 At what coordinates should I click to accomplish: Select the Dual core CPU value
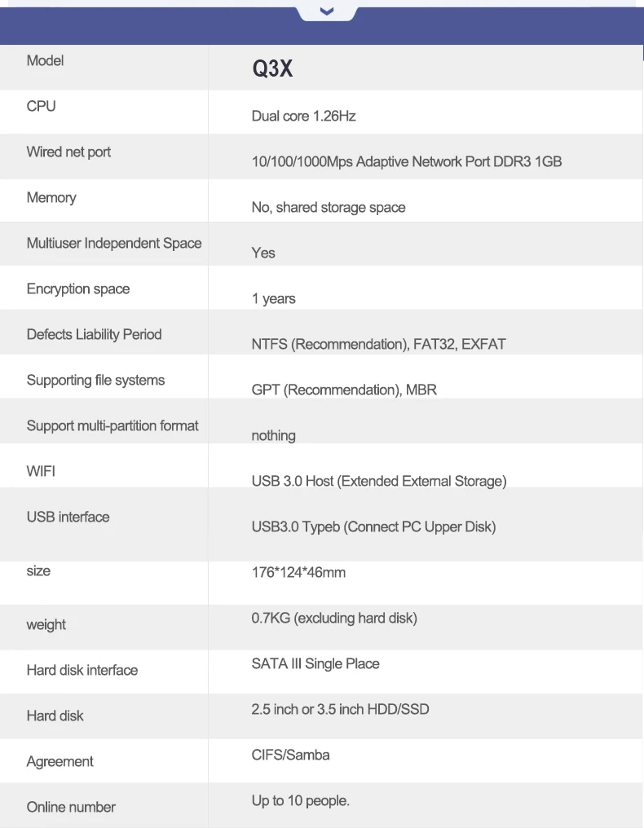303,117
